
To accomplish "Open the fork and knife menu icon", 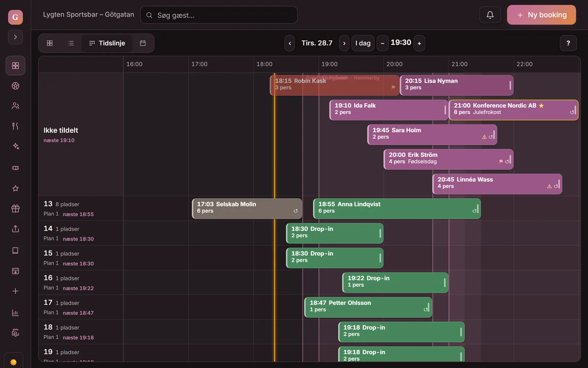I will (15, 126).
